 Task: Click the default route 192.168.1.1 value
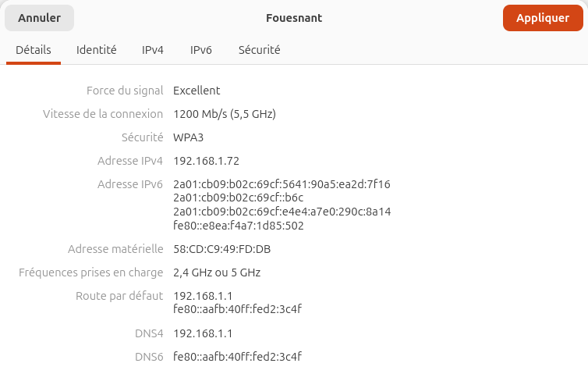point(203,296)
